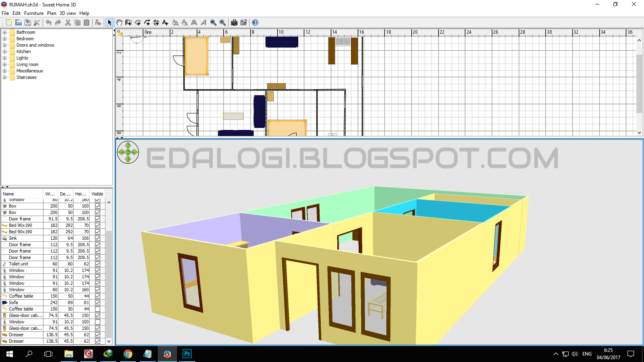Paste from clipboard using toolbar icon
The height and width of the screenshot is (362, 644).
(87, 23)
